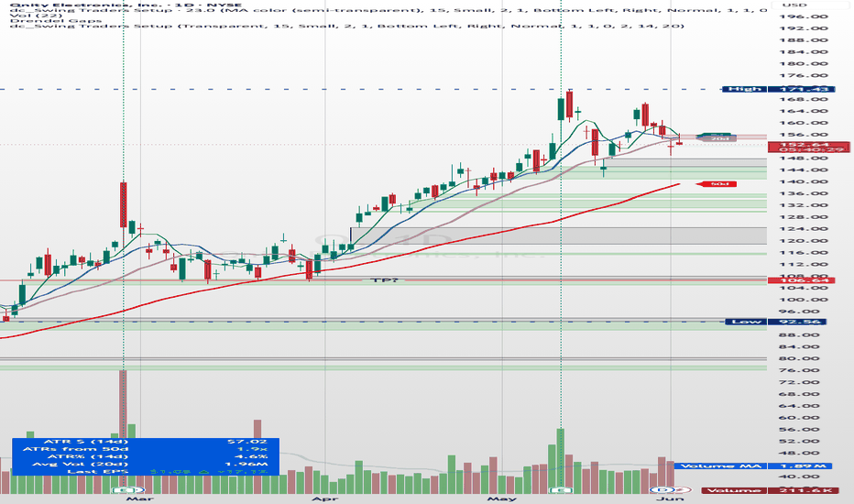Click the ATR $ (14d) row in stats table
854x504 pixels.
tap(146, 442)
